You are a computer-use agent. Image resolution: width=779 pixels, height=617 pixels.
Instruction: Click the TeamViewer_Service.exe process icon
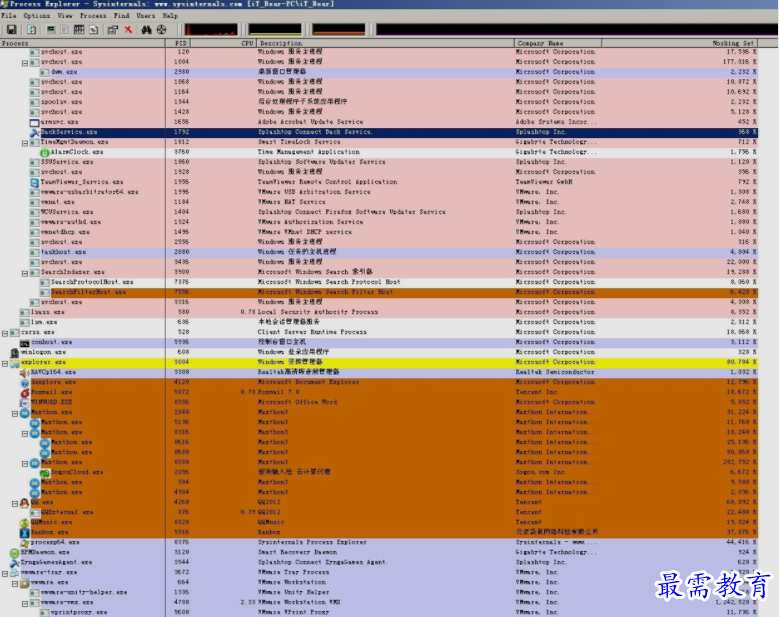pyautogui.click(x=34, y=182)
